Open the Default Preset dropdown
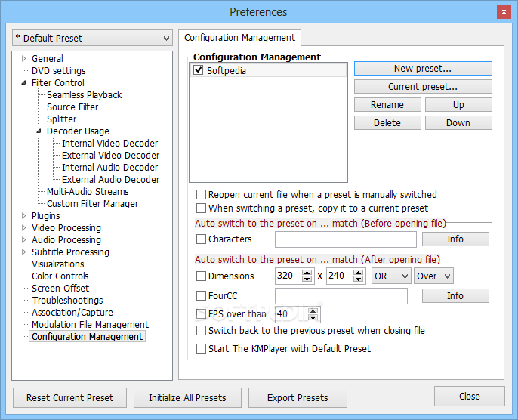This screenshot has width=518, height=420. (x=92, y=38)
